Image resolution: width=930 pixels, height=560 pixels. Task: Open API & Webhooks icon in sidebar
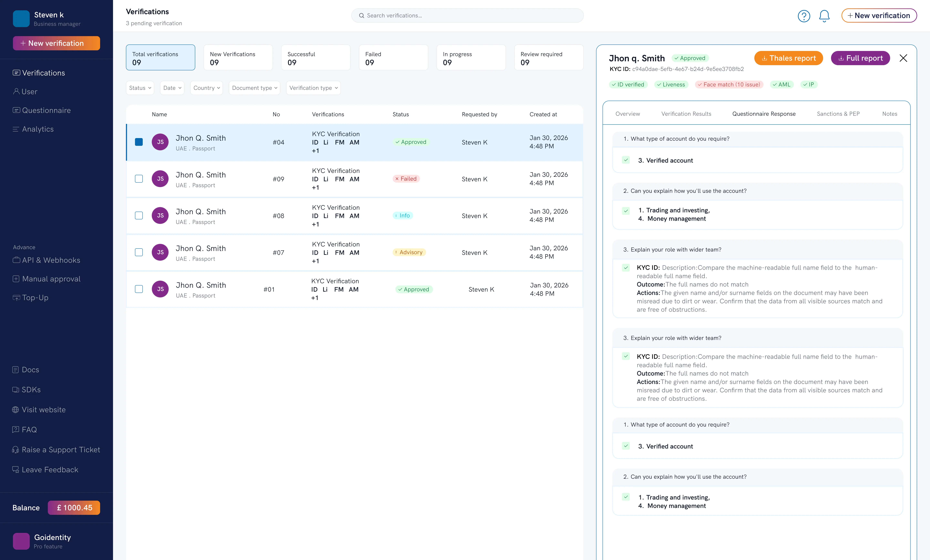pyautogui.click(x=16, y=260)
